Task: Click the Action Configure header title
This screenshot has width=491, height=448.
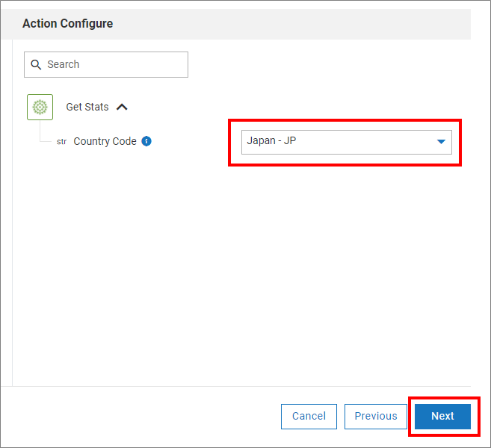Action: point(68,24)
